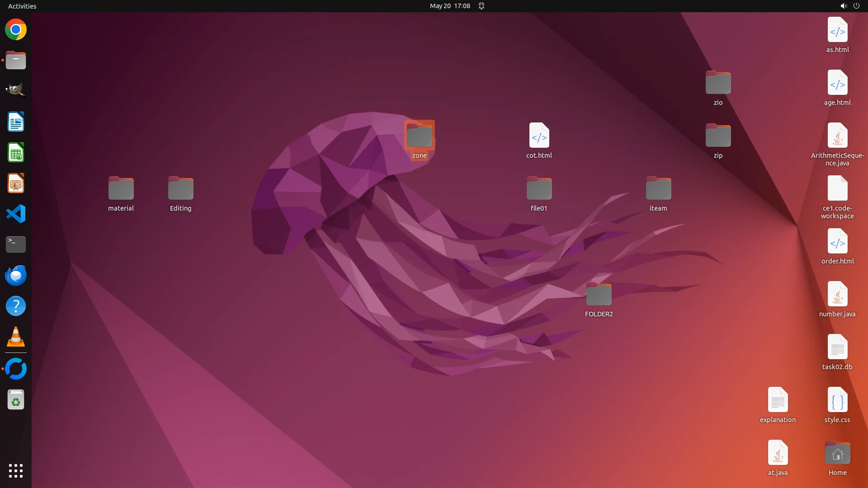Open the Trash in the dock
The width and height of the screenshot is (868, 488).
[16, 400]
